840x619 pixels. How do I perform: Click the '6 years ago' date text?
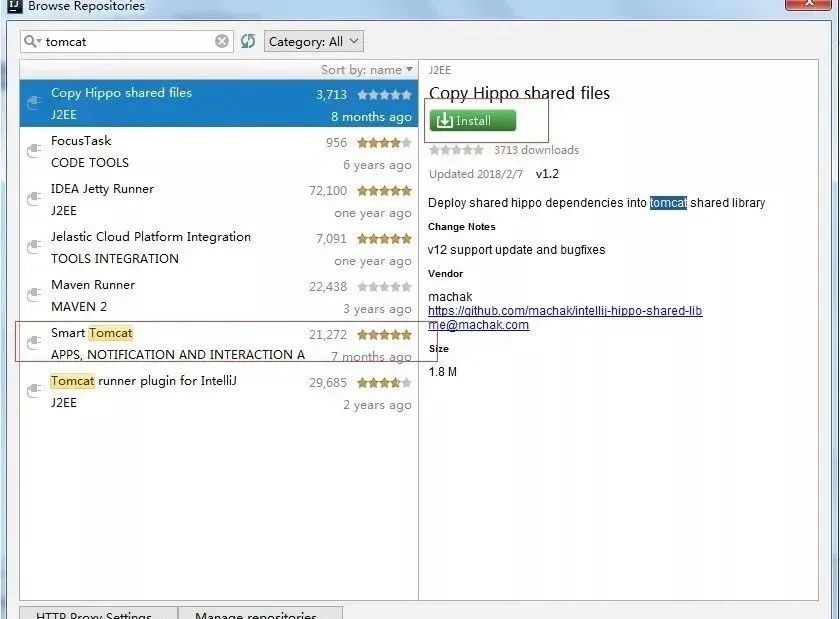tap(377, 165)
